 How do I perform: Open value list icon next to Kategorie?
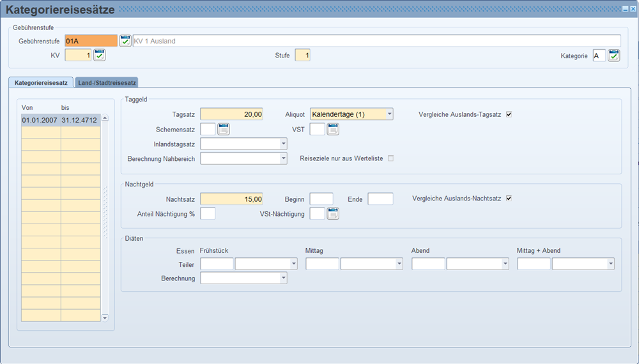point(614,56)
